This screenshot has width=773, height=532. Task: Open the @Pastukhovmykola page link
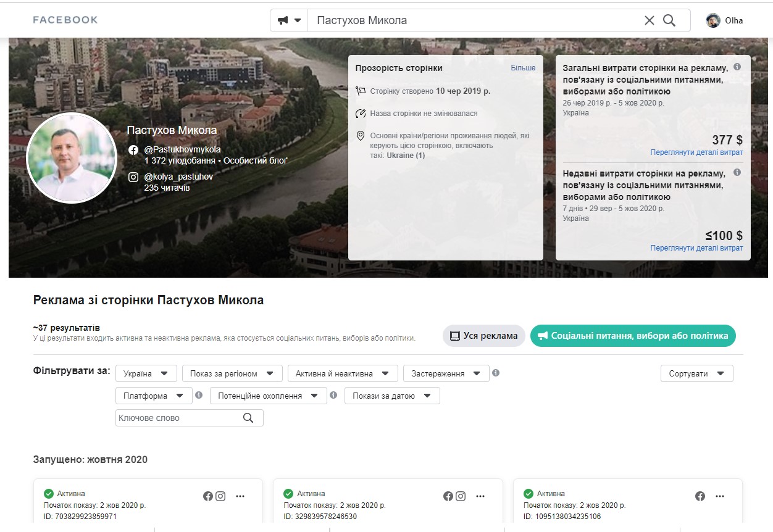coord(182,149)
